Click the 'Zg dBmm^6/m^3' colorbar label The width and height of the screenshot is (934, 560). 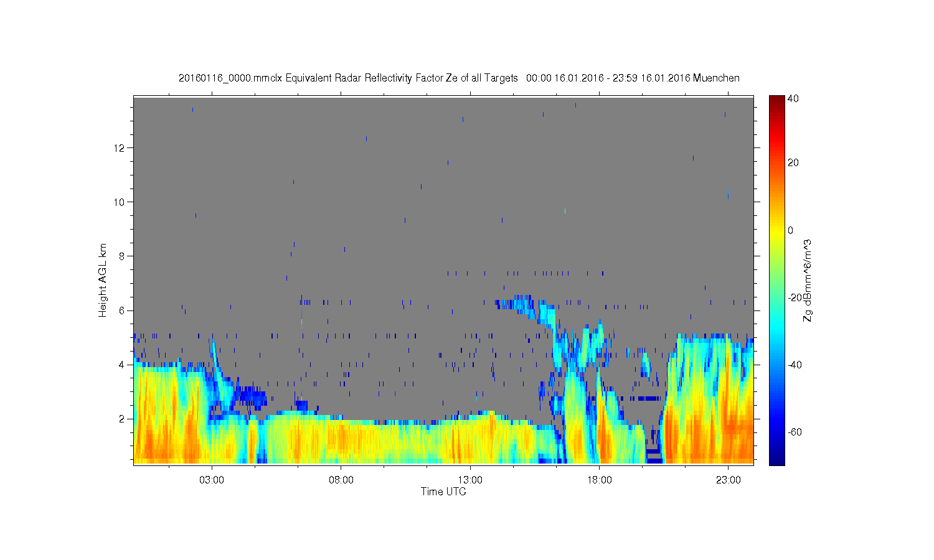(x=808, y=280)
